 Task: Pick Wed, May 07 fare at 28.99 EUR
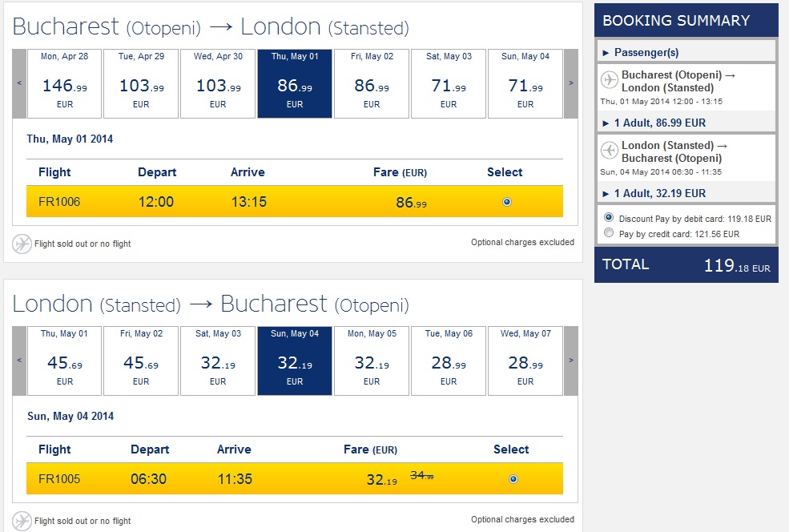(x=525, y=361)
